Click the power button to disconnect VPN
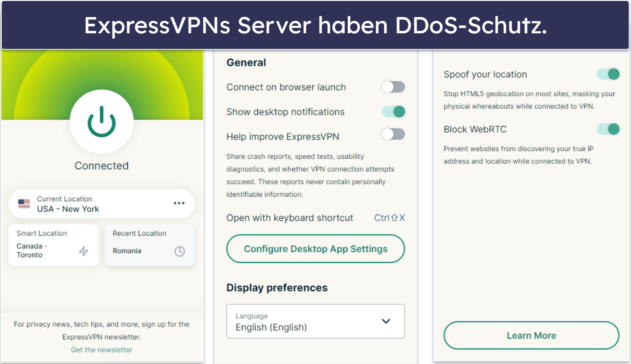This screenshot has width=631, height=364. (x=101, y=121)
